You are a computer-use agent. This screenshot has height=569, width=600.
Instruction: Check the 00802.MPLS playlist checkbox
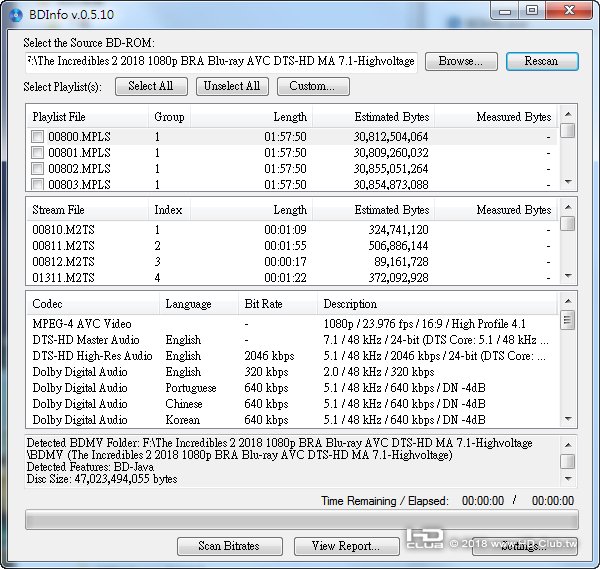coord(38,169)
